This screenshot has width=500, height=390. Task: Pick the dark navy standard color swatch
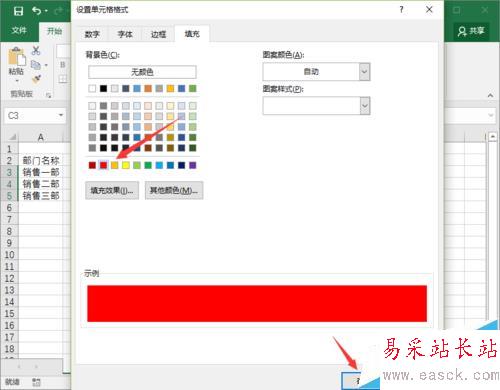181,165
